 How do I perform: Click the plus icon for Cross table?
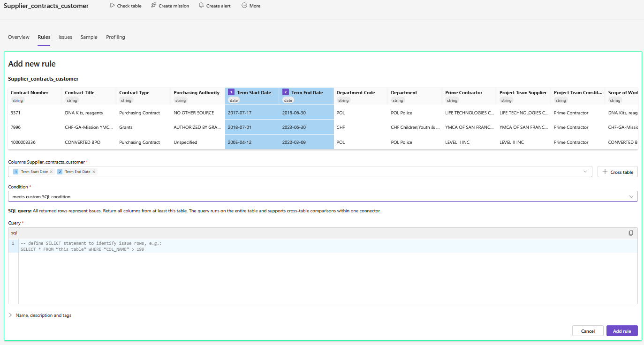[x=605, y=172]
